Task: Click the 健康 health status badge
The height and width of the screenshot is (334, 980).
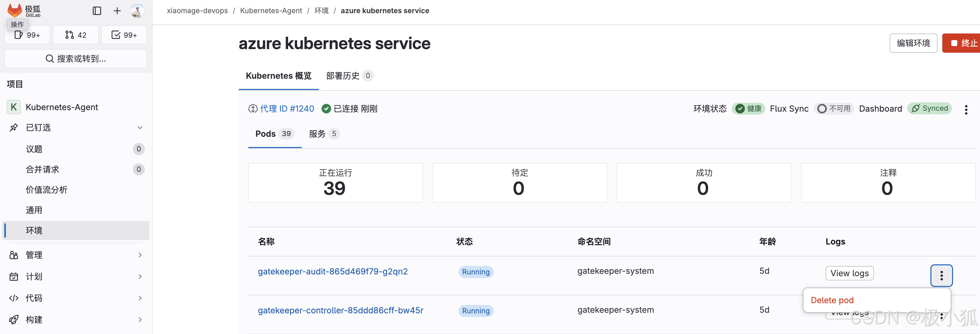Action: click(748, 109)
